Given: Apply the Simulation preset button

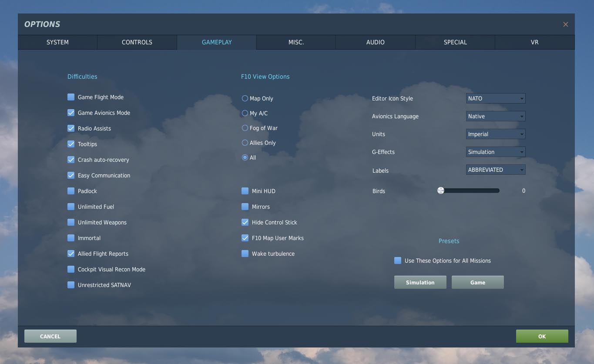Looking at the screenshot, I should pyautogui.click(x=420, y=282).
